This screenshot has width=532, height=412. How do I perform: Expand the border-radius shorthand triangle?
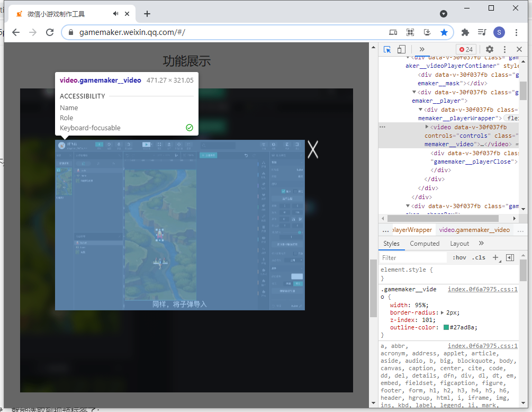442,312
